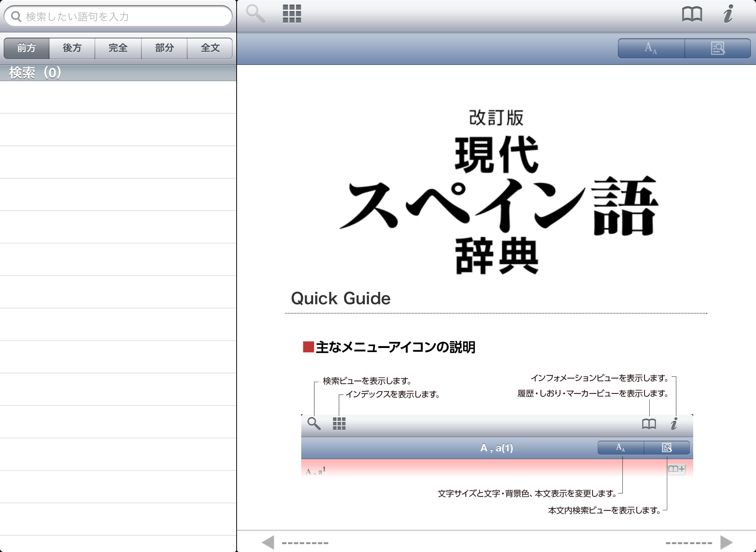Select 後方 suffix search mode
Screen dimensions: 756x552
[x=72, y=48]
